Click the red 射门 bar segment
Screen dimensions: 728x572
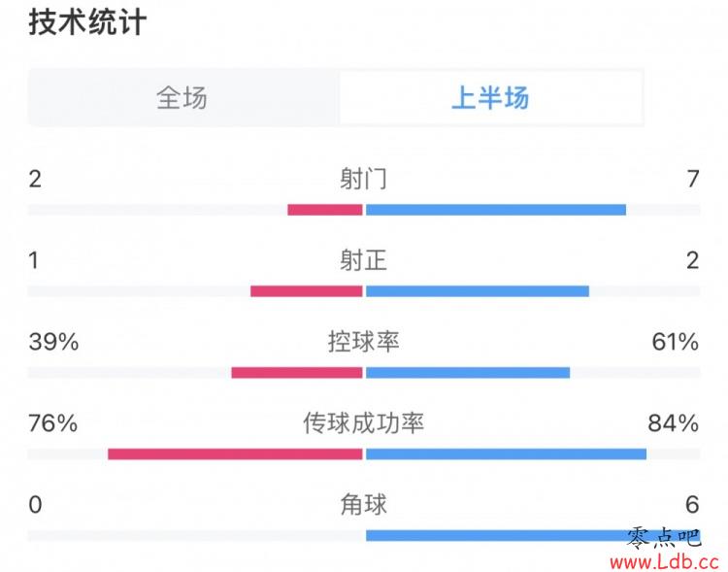pyautogui.click(x=325, y=210)
